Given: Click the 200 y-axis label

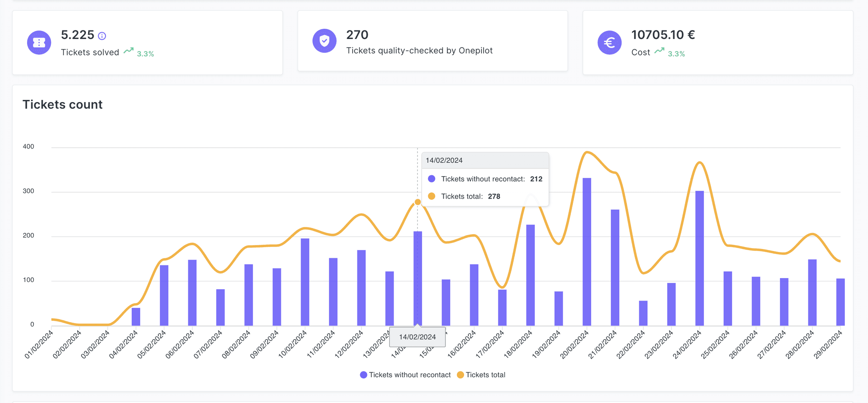Looking at the screenshot, I should pyautogui.click(x=28, y=235).
